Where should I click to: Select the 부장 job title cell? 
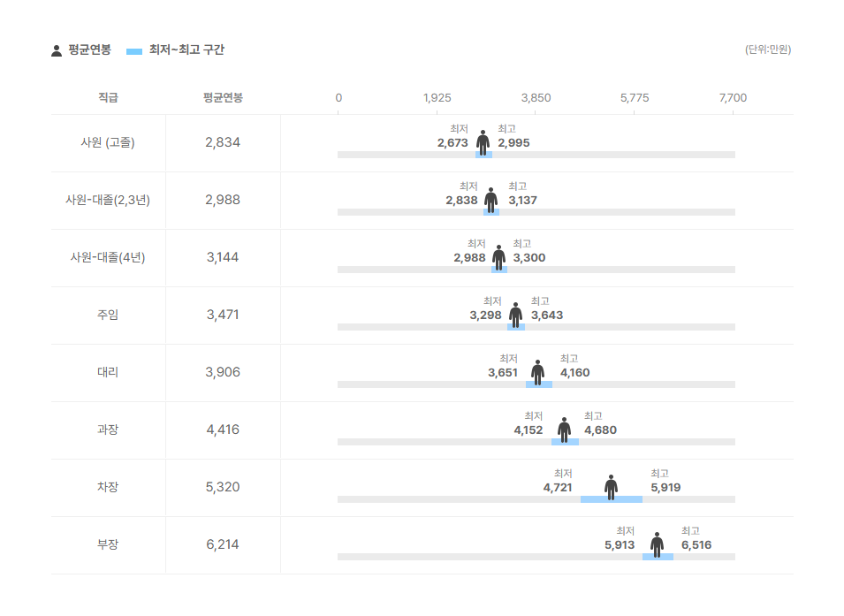(108, 544)
